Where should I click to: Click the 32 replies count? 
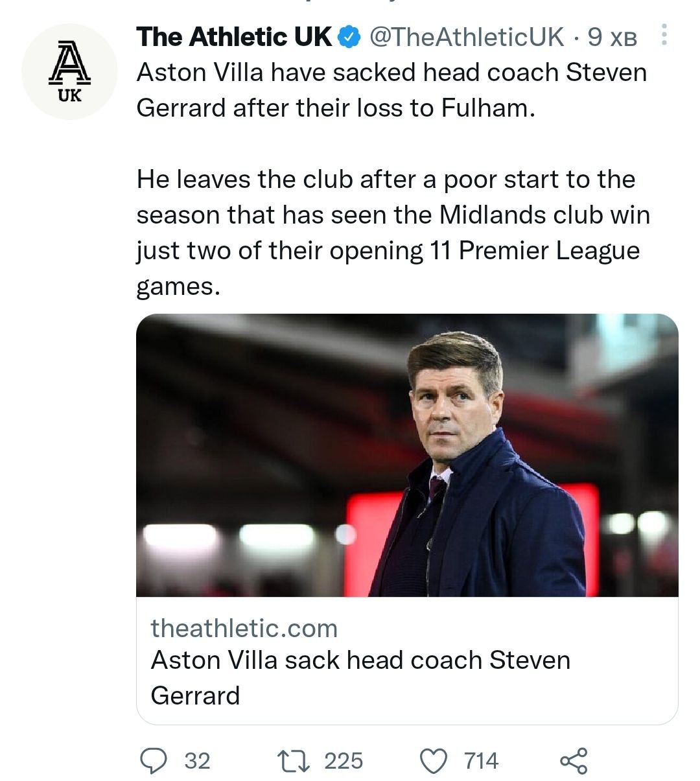pos(197,760)
